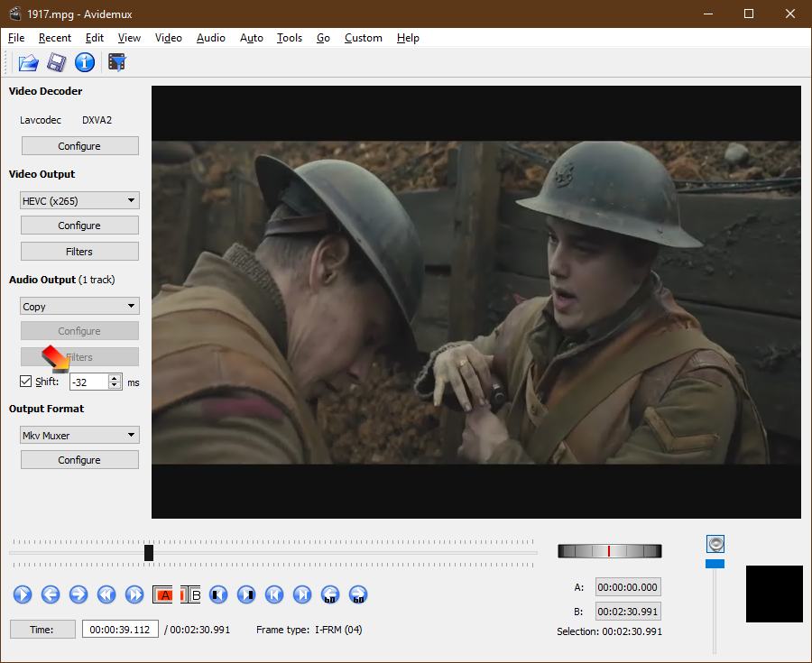Click the total duration "/ 00:02:30.991"

click(x=198, y=630)
